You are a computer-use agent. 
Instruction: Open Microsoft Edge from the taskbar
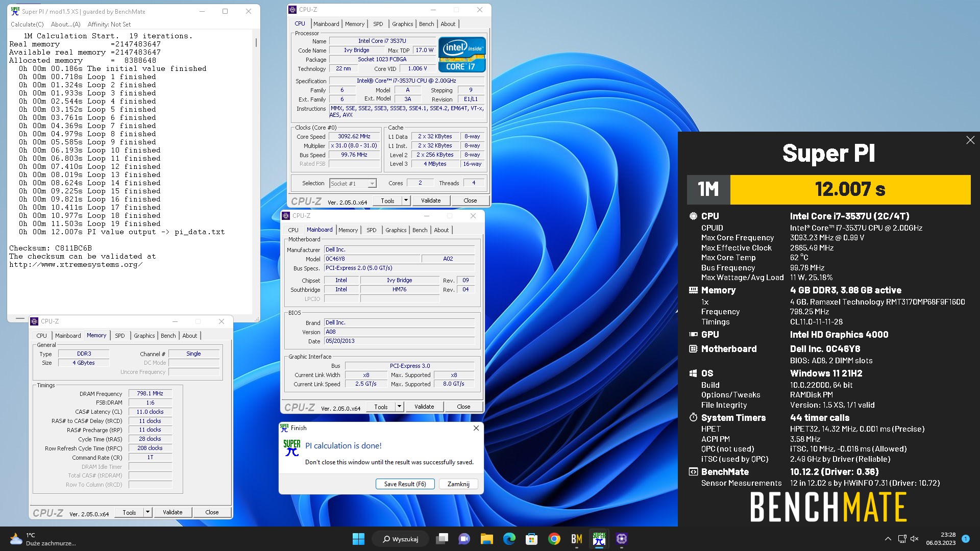509,539
